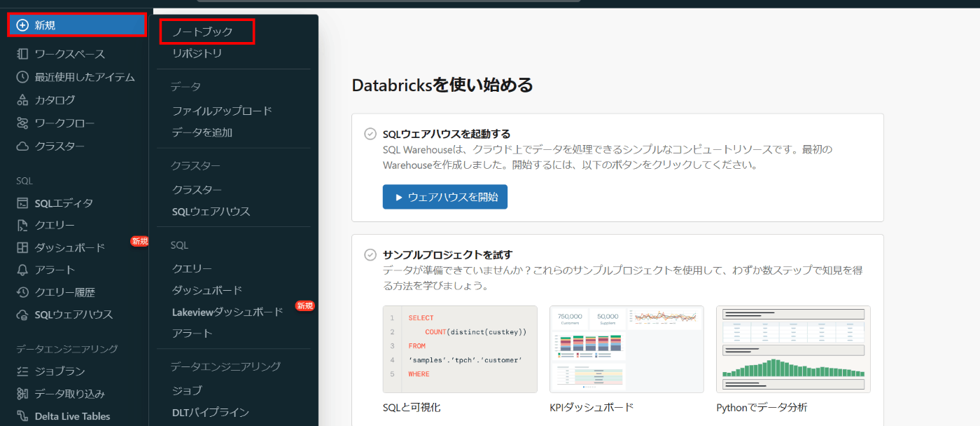Start the warehouse with ウェアハウスを開始
The image size is (980, 426).
(445, 197)
